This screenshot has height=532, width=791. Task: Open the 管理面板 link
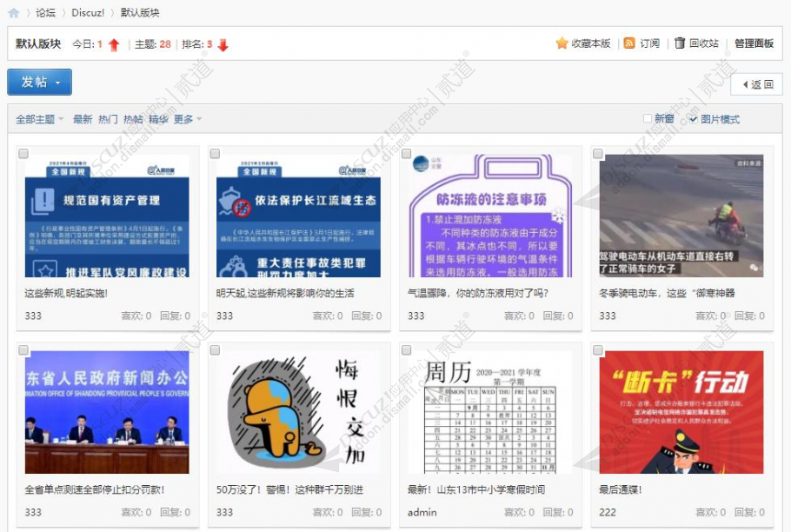754,43
